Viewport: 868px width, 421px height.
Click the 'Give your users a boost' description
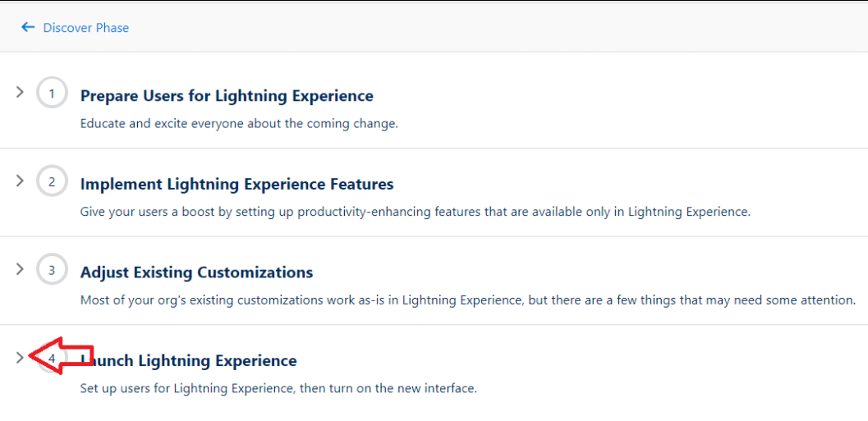[x=415, y=212]
